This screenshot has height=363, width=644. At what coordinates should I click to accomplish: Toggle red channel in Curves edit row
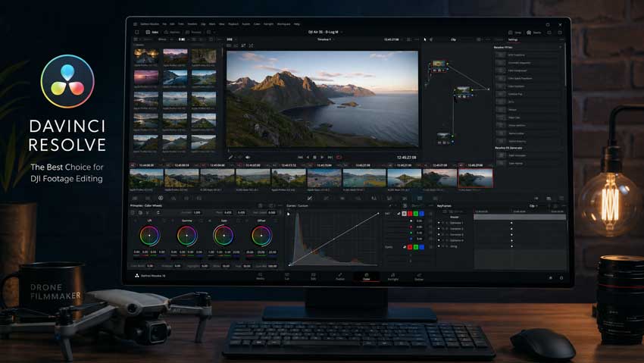(x=410, y=214)
